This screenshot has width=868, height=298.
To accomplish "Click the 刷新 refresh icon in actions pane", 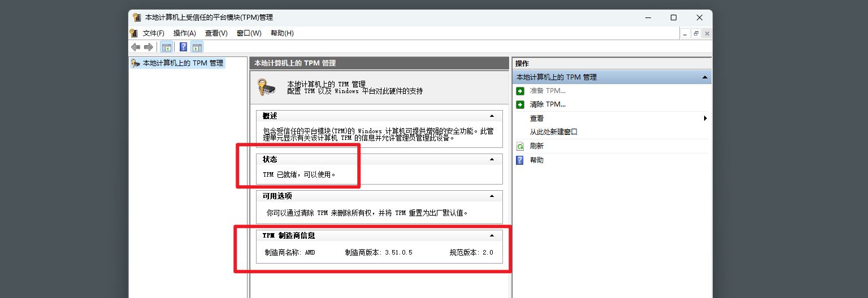I will (x=520, y=146).
